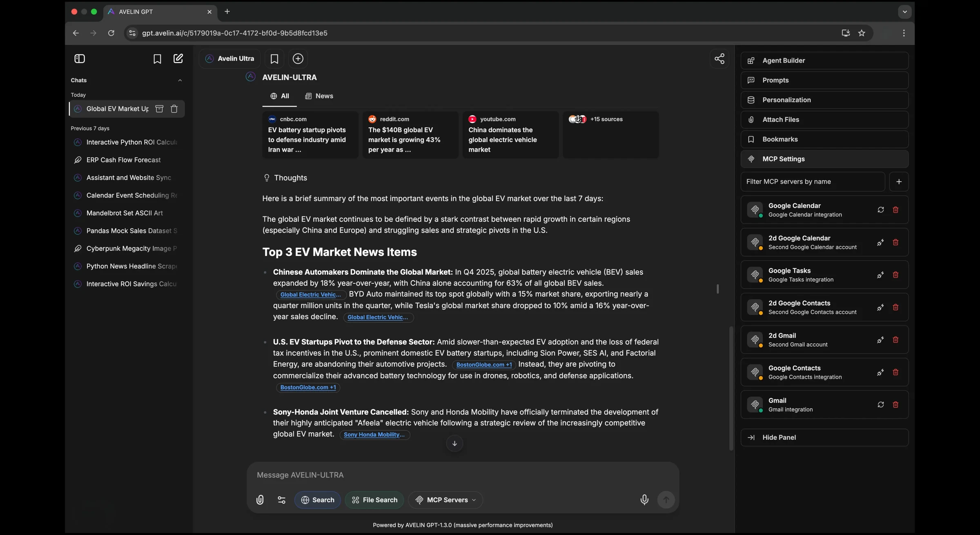This screenshot has height=535, width=980.
Task: Remove Google Contacts integration server
Action: click(x=895, y=372)
